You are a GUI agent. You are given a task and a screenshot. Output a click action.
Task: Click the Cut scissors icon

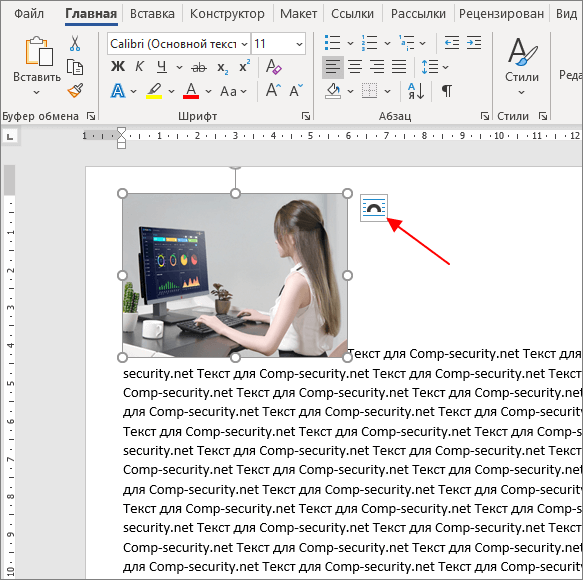point(75,44)
